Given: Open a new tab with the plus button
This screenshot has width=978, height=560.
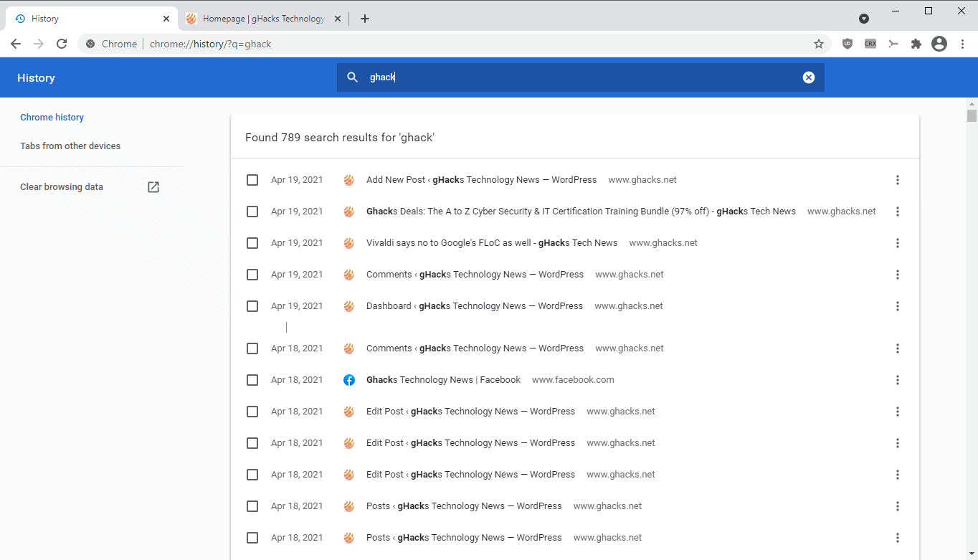Looking at the screenshot, I should 365,19.
